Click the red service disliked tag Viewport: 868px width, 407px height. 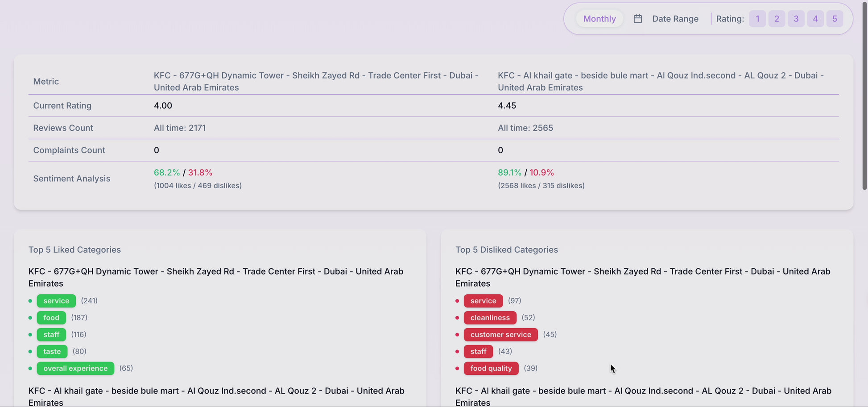tap(483, 301)
